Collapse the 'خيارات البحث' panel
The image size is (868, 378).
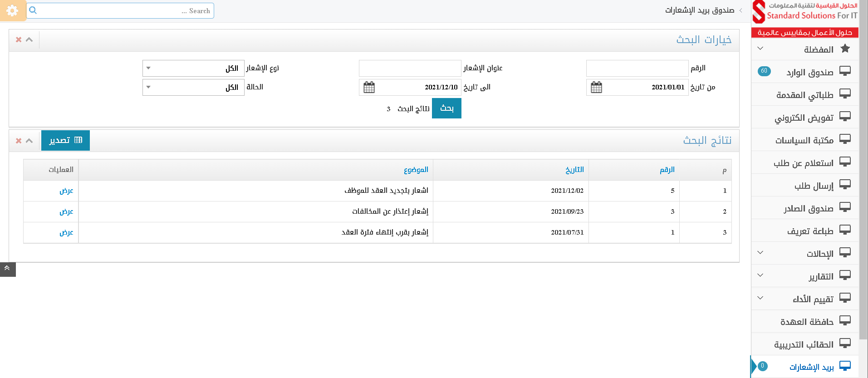point(29,40)
